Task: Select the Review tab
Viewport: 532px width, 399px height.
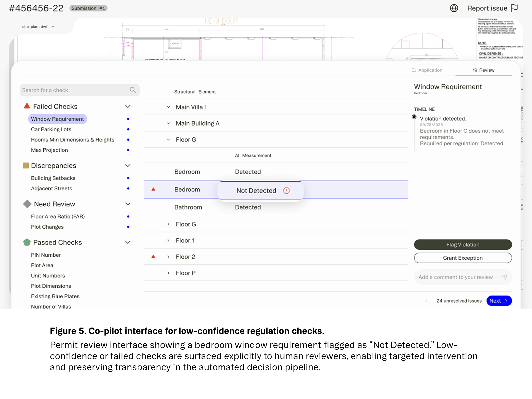Action: [483, 70]
